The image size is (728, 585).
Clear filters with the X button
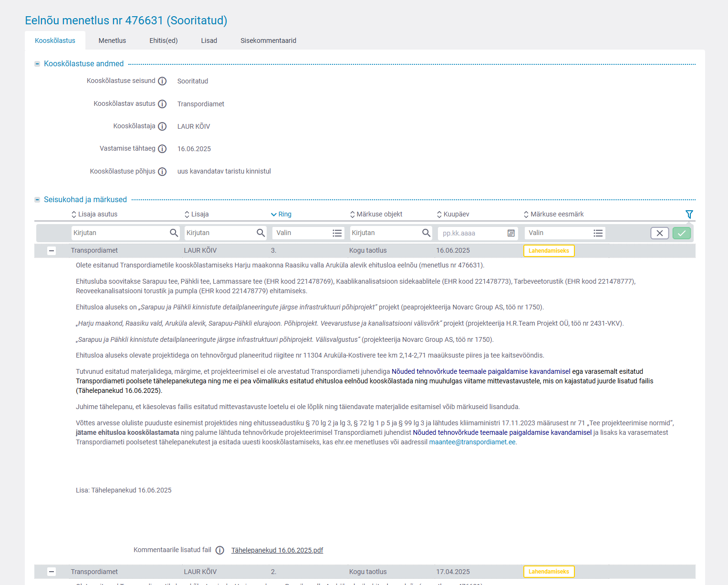[660, 233]
